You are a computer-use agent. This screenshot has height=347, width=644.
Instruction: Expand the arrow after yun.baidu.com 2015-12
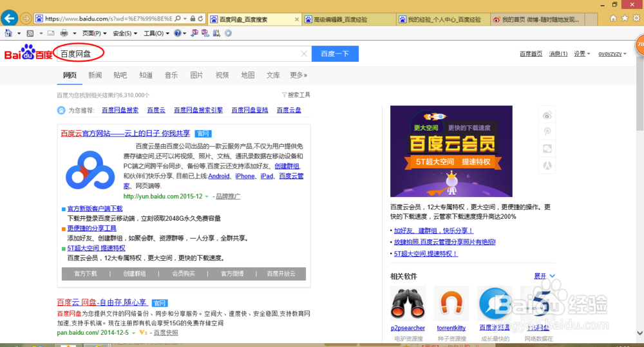pos(207,196)
